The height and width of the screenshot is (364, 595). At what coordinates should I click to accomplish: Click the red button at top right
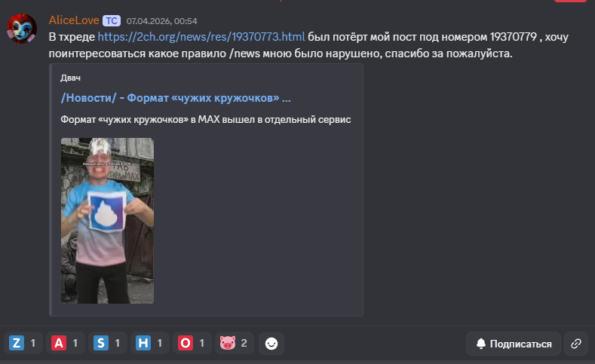click(x=570, y=1)
